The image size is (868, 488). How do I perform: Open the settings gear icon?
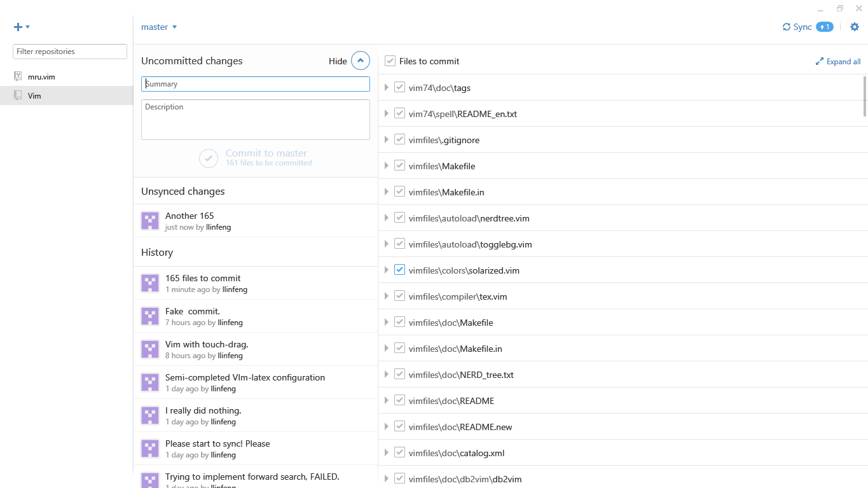pos(855,27)
